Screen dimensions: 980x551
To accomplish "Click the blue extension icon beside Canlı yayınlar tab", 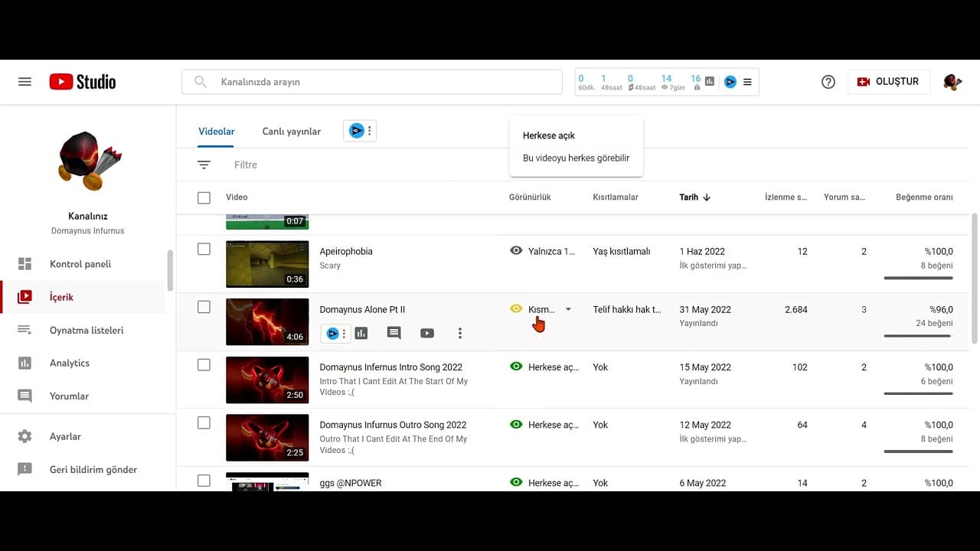I will click(356, 131).
